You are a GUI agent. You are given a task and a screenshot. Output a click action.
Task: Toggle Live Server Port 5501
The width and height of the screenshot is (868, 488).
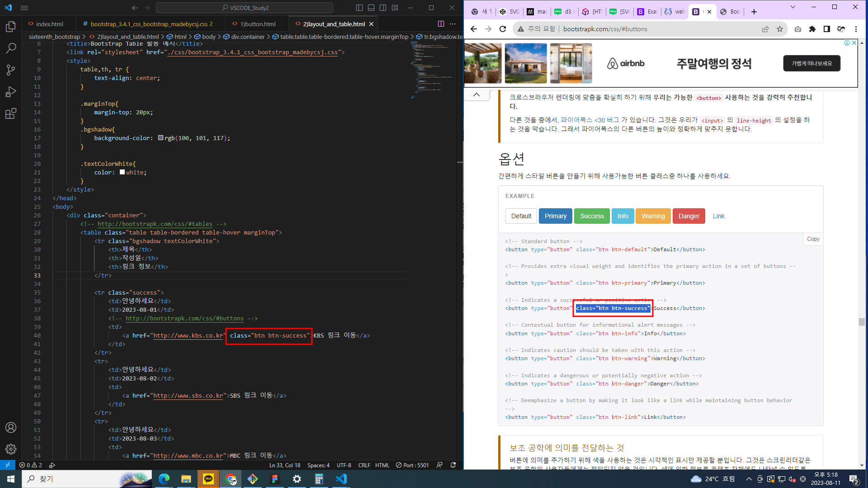click(412, 465)
